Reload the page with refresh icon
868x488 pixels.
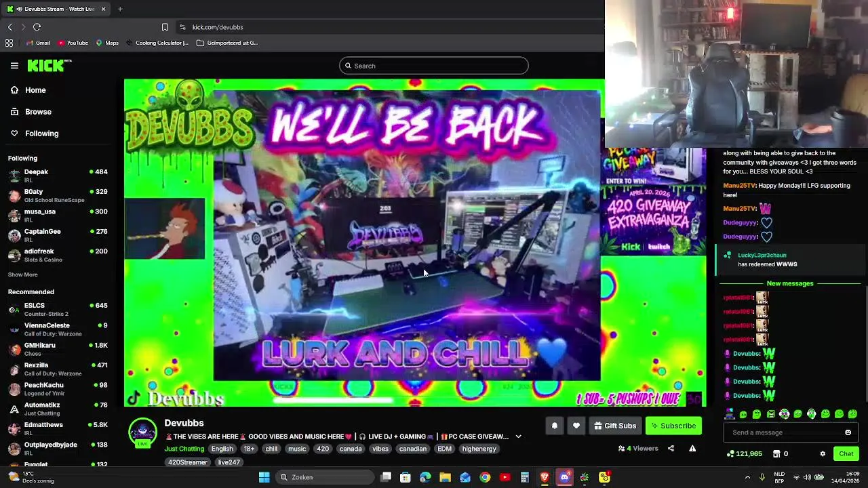(x=37, y=27)
